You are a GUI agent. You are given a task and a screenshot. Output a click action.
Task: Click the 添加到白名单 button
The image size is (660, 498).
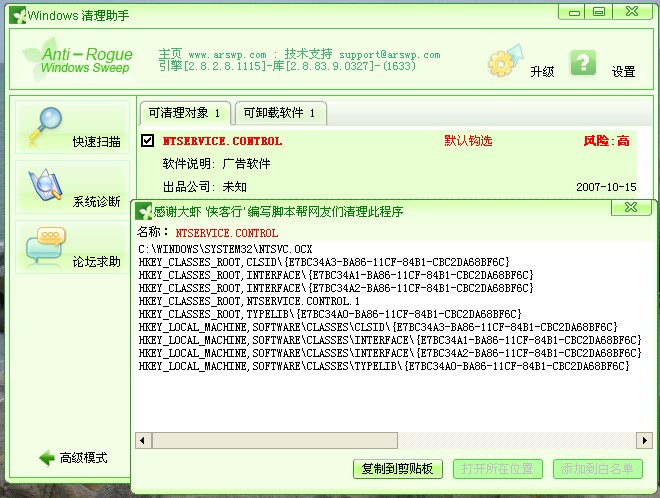click(598, 469)
